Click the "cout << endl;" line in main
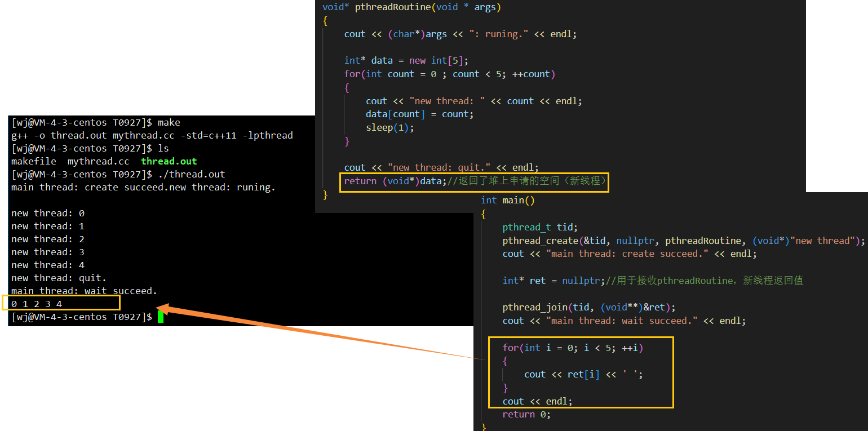 click(538, 402)
